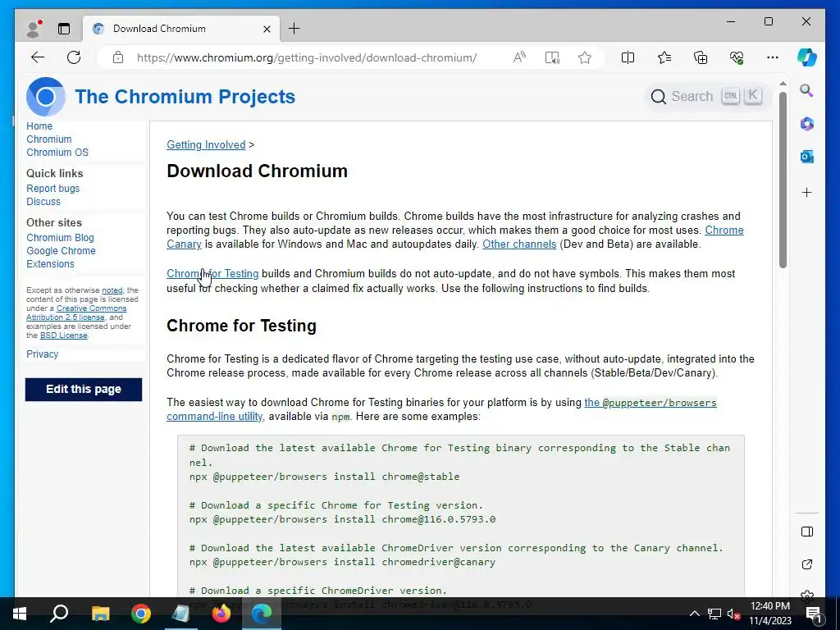Screen dimensions: 840x630
Task: Add this page to favorites star
Action: [x=585, y=57]
